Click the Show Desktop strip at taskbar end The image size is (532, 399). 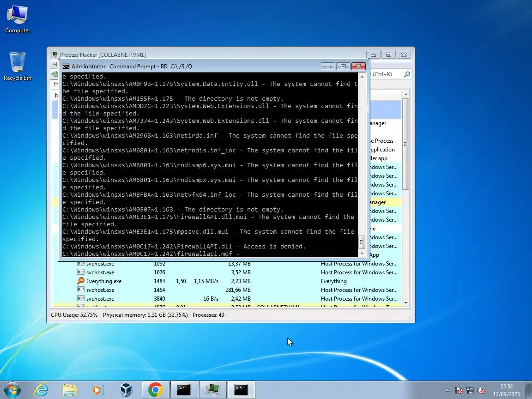coord(529,390)
